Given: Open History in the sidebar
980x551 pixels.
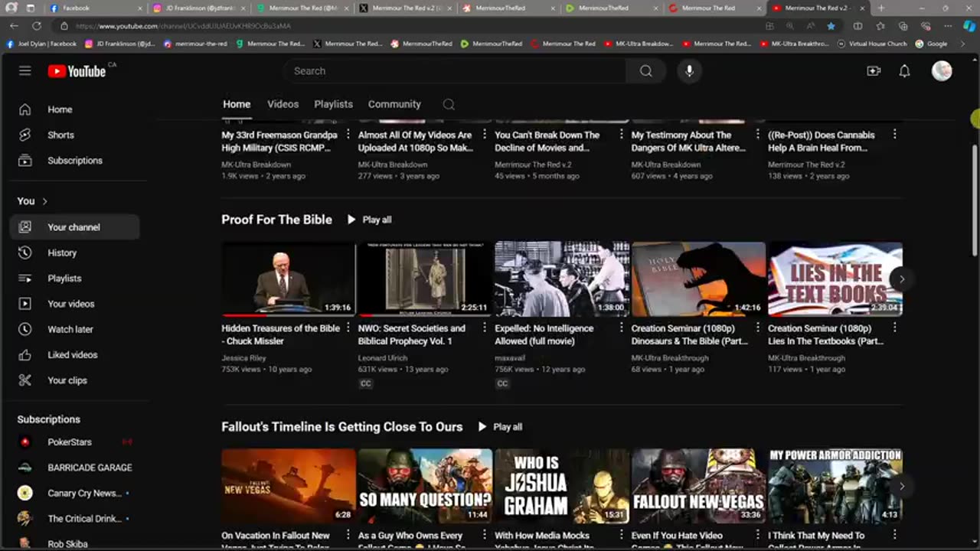Looking at the screenshot, I should coord(74,253).
